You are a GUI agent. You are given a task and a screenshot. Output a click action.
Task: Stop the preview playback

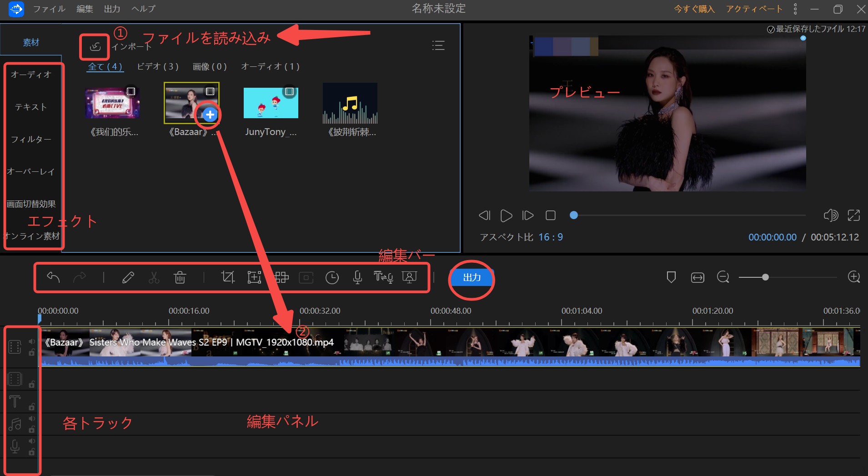coord(551,215)
